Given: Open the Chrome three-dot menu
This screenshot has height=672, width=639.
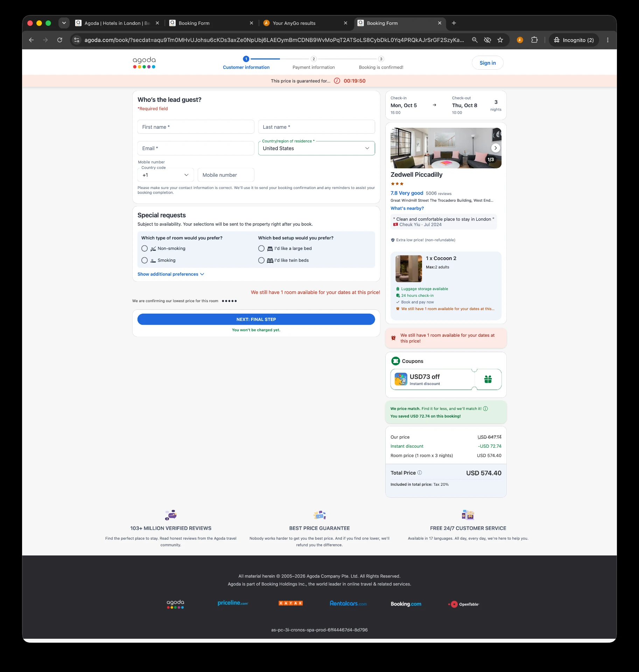Looking at the screenshot, I should (608, 40).
